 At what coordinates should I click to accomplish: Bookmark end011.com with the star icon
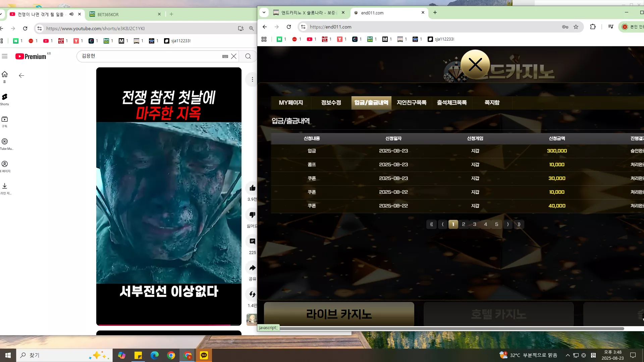tap(576, 27)
